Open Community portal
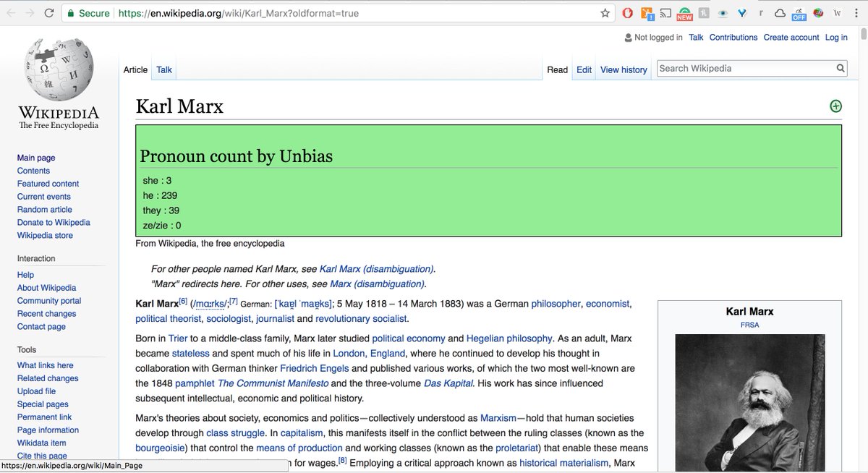Image resolution: width=868 pixels, height=473 pixels. tap(49, 301)
